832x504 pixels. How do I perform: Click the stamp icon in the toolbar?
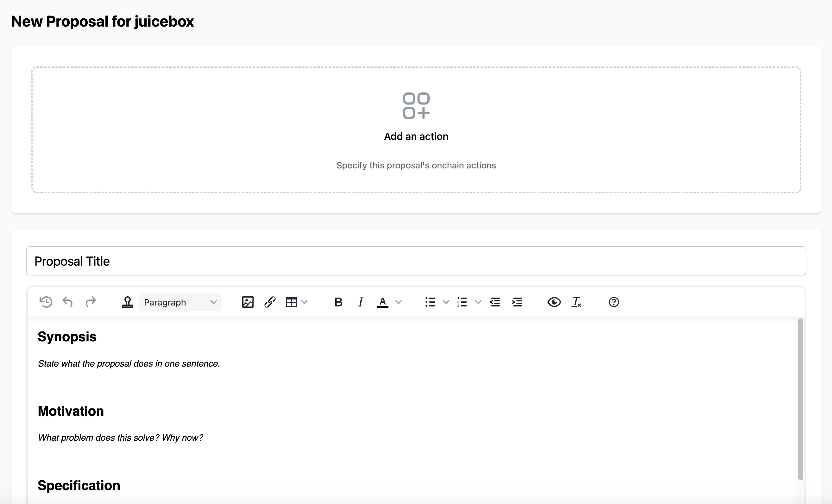pyautogui.click(x=128, y=302)
